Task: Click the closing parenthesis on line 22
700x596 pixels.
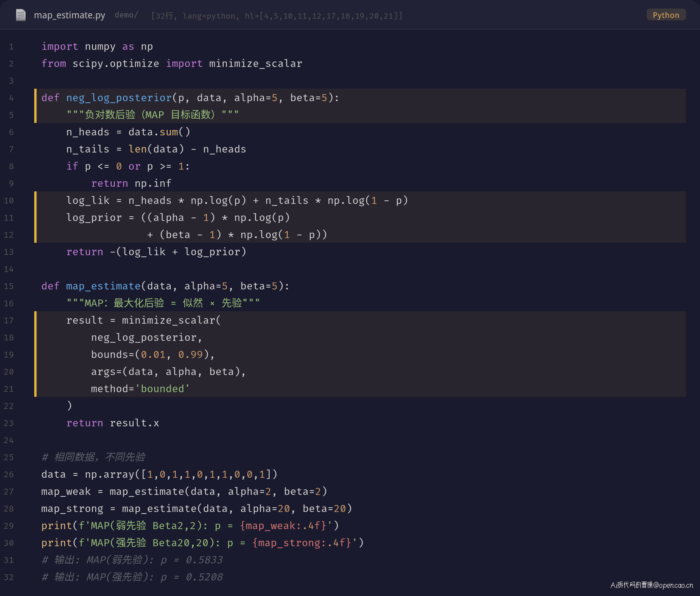Action: point(69,406)
